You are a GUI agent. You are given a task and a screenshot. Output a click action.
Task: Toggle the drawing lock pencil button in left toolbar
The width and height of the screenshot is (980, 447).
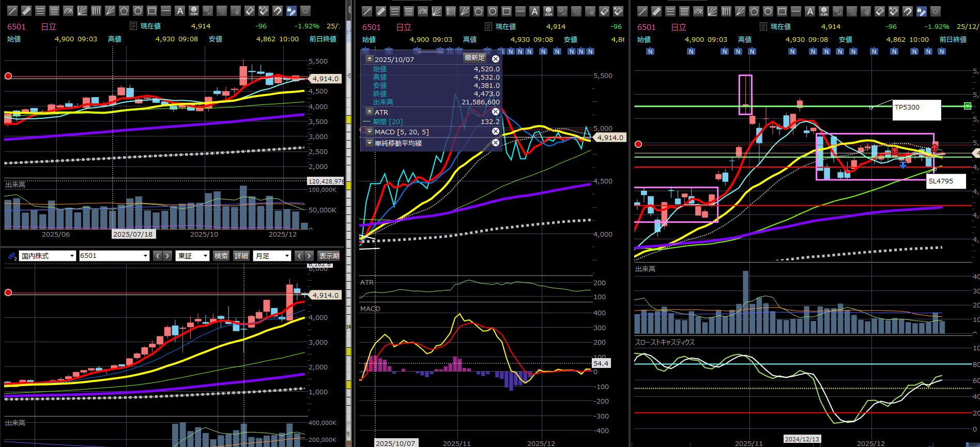tap(292, 11)
